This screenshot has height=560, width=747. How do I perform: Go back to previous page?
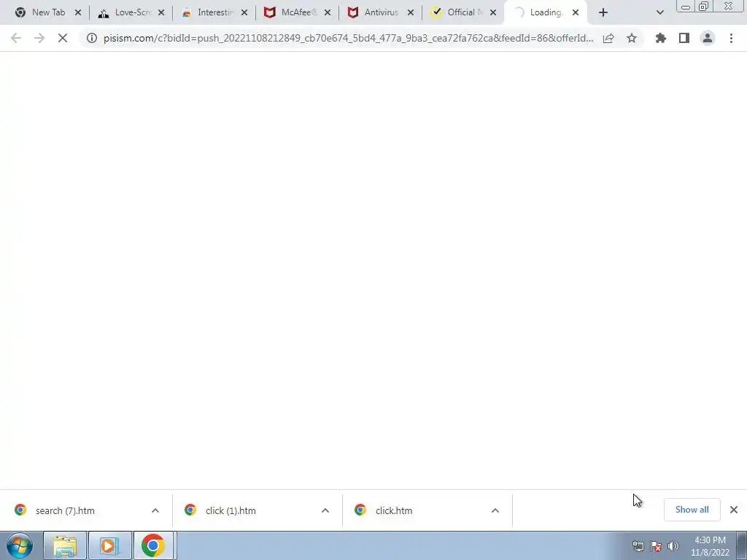coord(16,38)
